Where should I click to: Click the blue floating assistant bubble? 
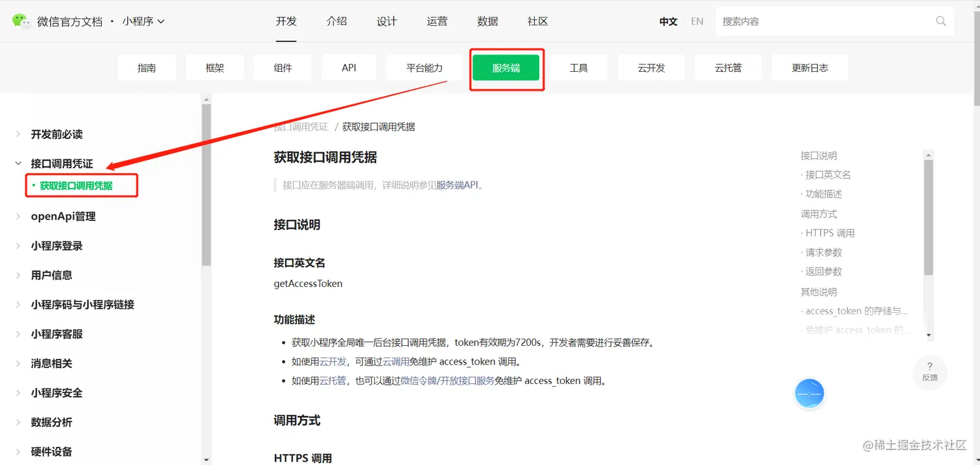(x=809, y=393)
